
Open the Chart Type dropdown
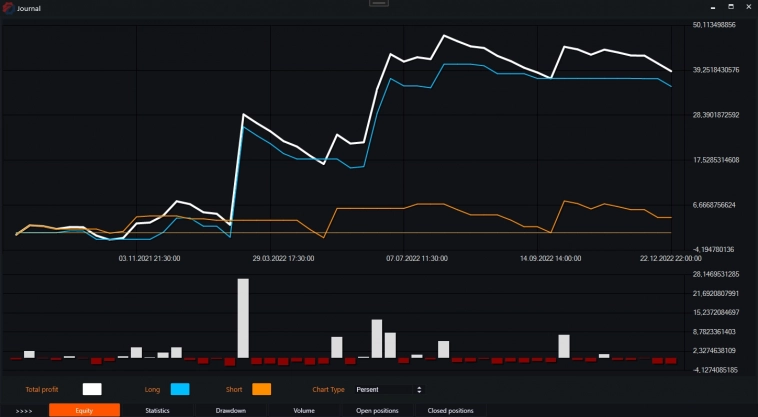(388, 389)
